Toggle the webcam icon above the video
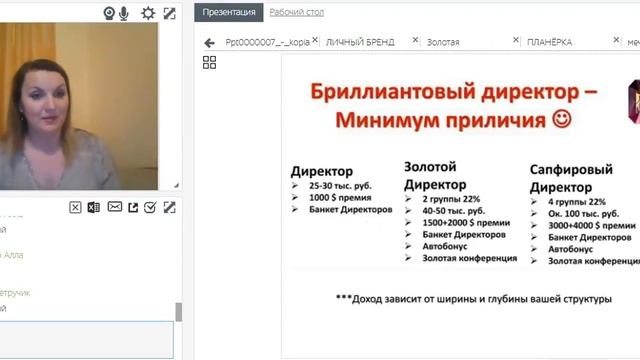 (x=109, y=13)
